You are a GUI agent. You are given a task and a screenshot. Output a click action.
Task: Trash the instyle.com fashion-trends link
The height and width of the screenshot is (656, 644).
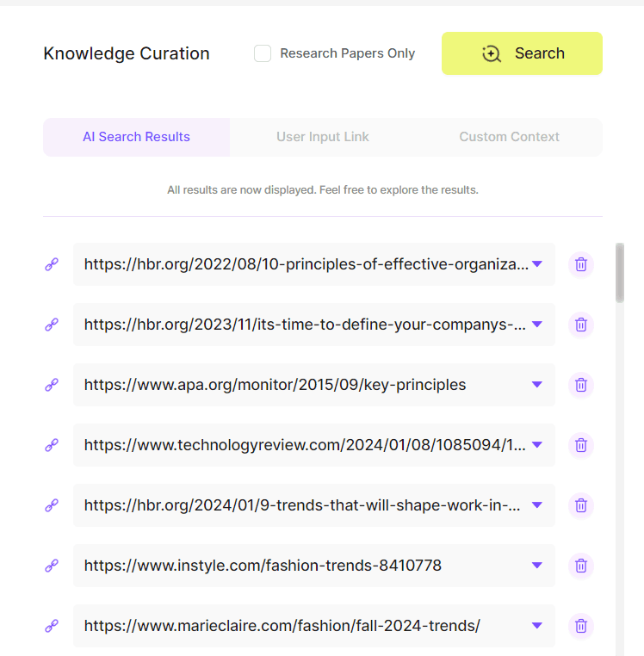coord(581,566)
